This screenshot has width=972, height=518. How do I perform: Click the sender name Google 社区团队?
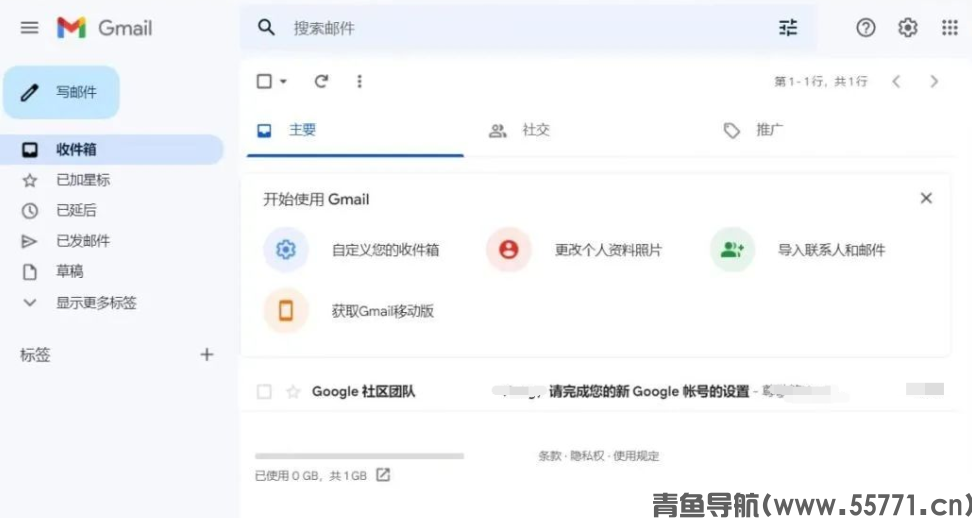pyautogui.click(x=363, y=392)
